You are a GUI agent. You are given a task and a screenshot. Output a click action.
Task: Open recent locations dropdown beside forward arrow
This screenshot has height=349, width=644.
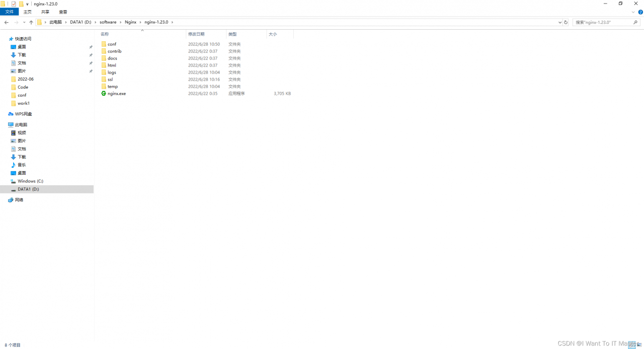point(24,22)
